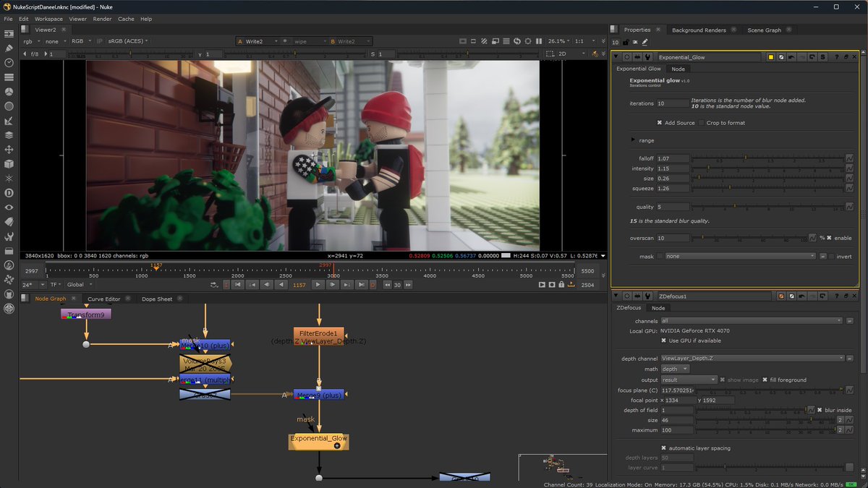Switch to the Scene Graph tab
868x488 pixels.
[x=764, y=30]
